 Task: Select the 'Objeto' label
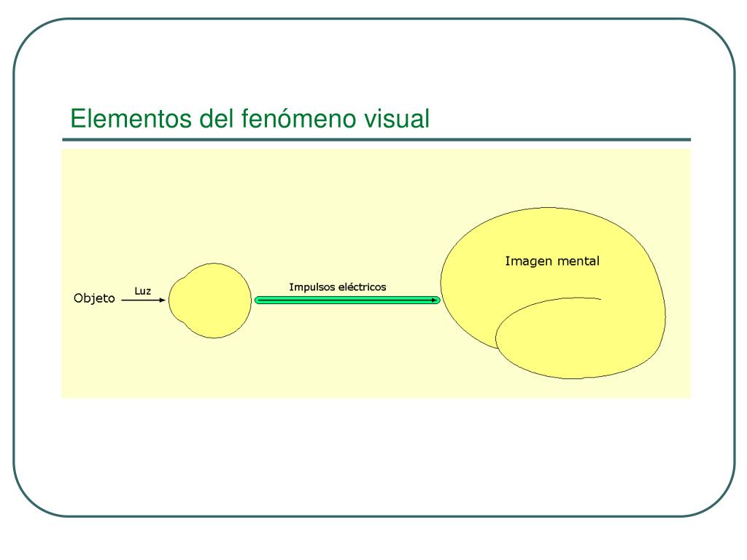pos(94,298)
